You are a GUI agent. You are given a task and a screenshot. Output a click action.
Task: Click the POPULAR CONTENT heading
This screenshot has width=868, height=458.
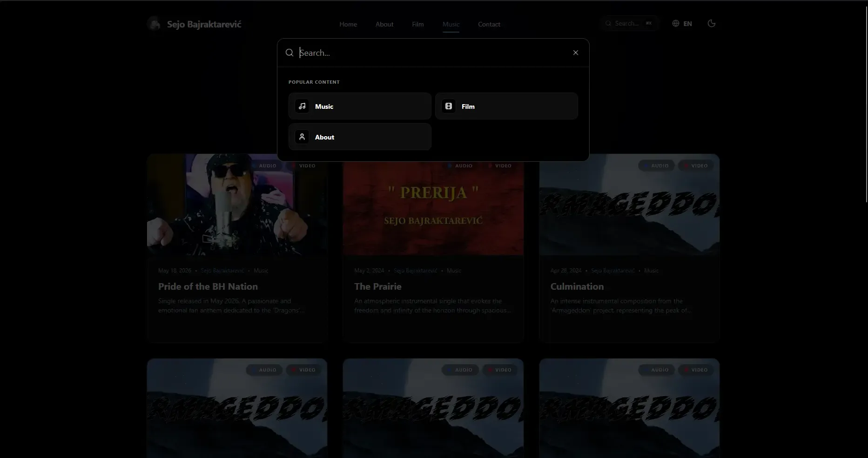(x=314, y=82)
